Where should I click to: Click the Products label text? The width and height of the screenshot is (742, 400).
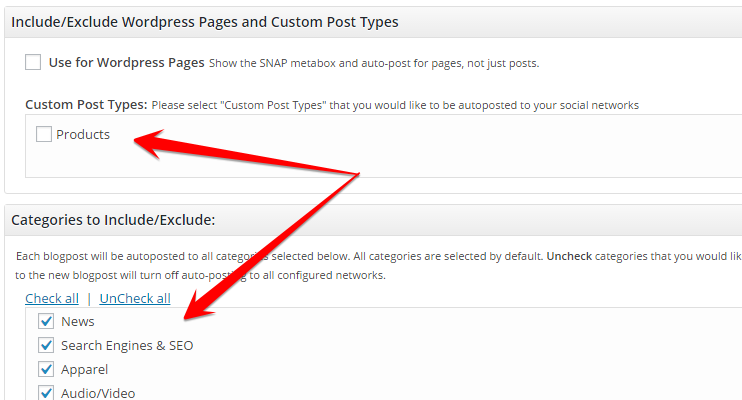coord(83,134)
